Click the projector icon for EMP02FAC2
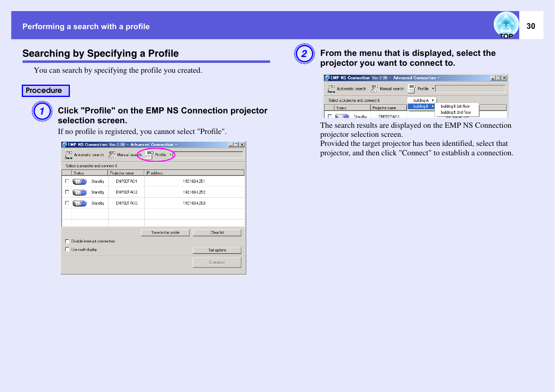The height and width of the screenshot is (392, 555). (x=79, y=192)
